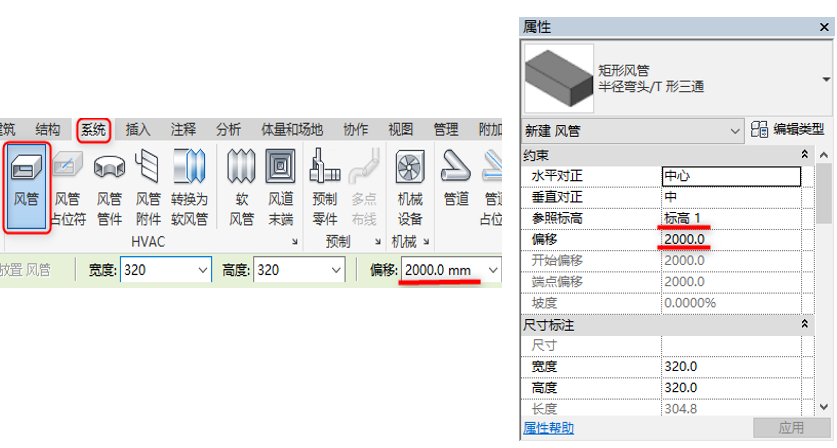Open the 插入 ribbon tab
The width and height of the screenshot is (837, 448).
point(138,129)
